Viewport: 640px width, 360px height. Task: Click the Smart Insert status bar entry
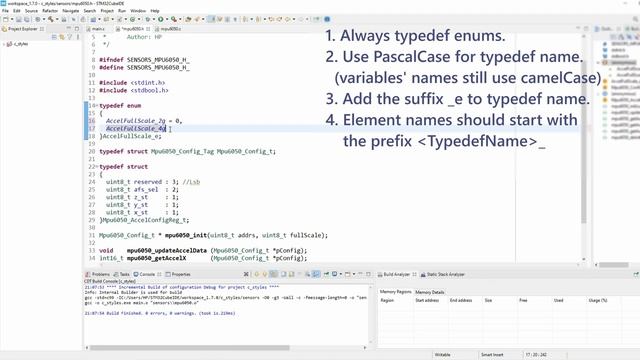point(492,355)
